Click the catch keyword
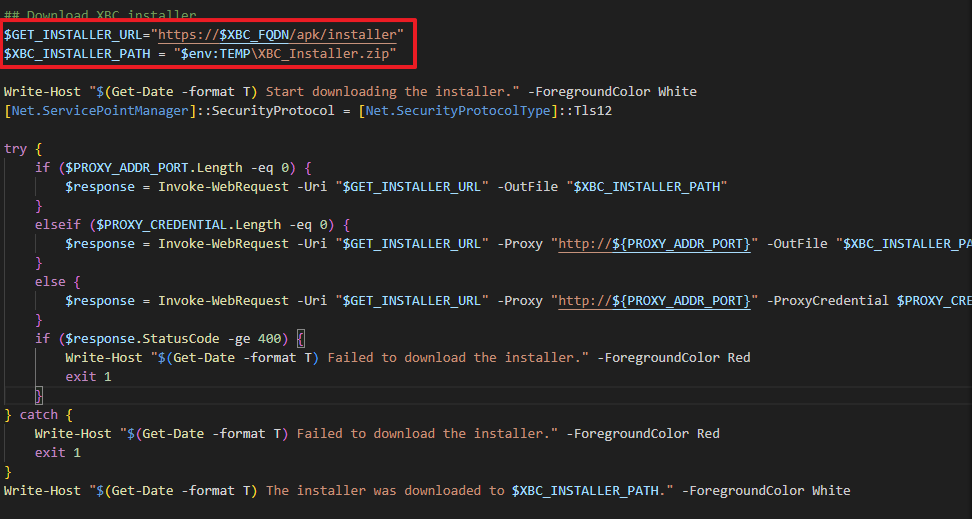The height and width of the screenshot is (519, 972). coord(39,414)
